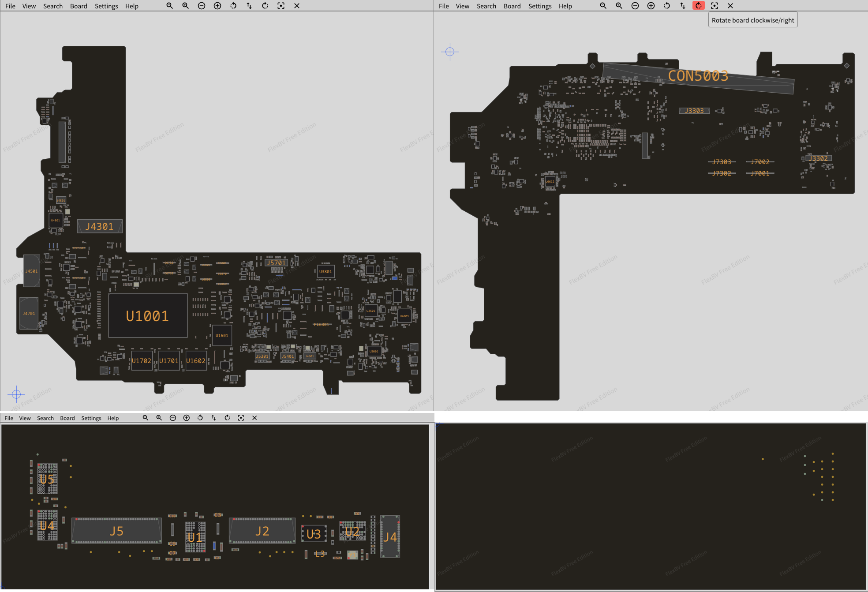Flip board icon in bottom window toolbar

(x=213, y=418)
